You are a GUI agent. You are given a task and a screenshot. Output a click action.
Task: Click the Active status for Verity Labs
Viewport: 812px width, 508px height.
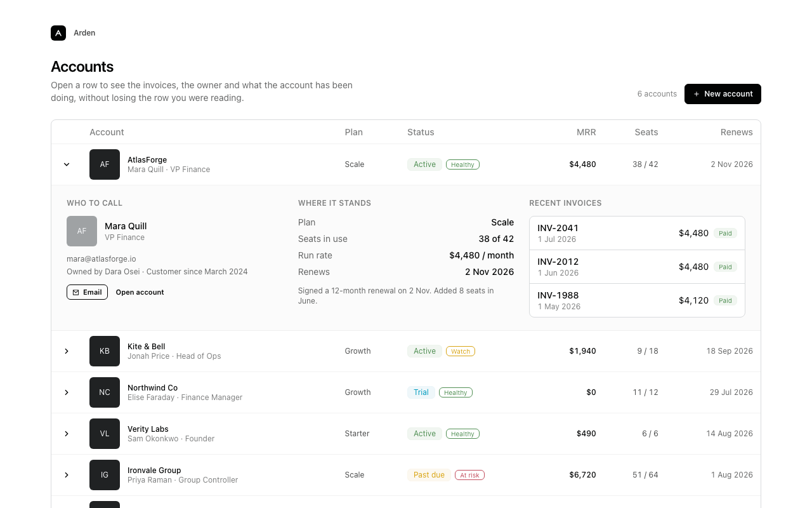(424, 434)
